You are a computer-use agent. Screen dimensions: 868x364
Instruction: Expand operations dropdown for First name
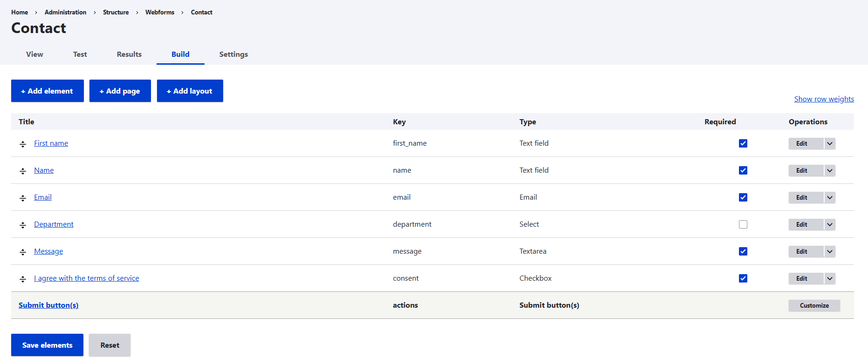click(x=830, y=143)
